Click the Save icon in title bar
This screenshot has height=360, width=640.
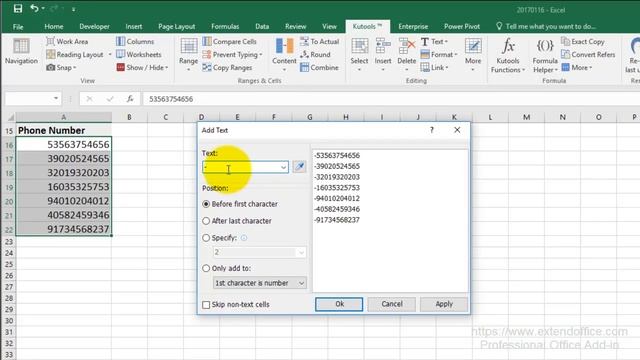[18, 8]
